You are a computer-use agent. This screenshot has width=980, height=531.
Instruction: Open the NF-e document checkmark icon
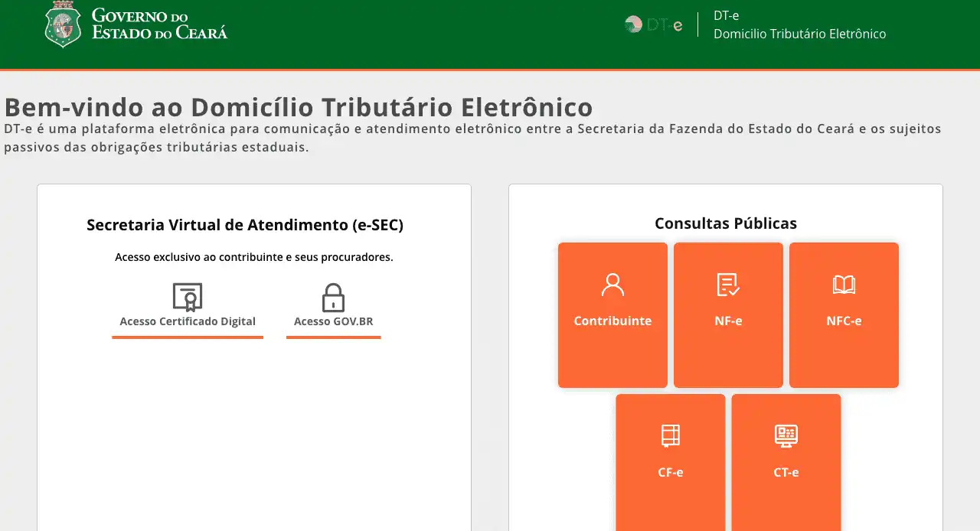[x=728, y=285]
